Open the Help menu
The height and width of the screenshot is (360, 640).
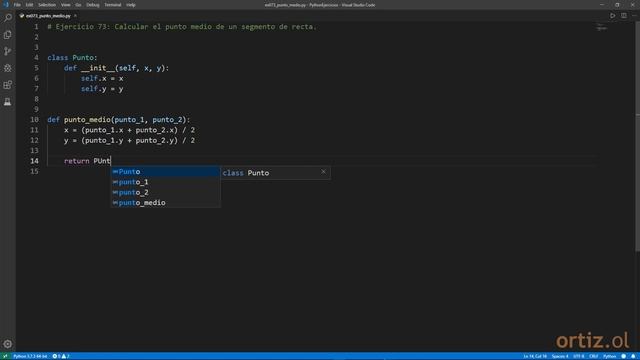[131, 5]
